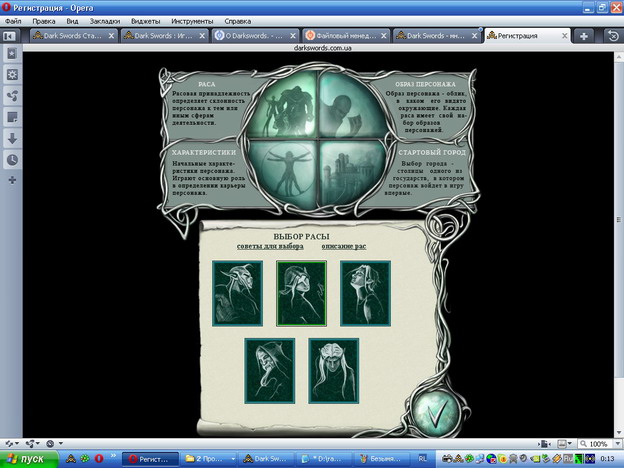This screenshot has width=624, height=468.
Task: Click the character image orb quadrant
Action: pyautogui.click(x=352, y=105)
